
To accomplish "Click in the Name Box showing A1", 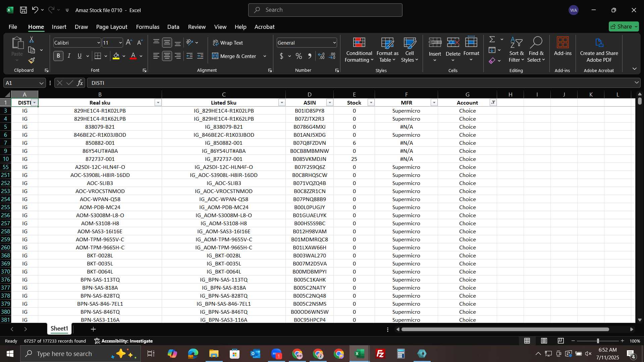I will tap(21, 83).
